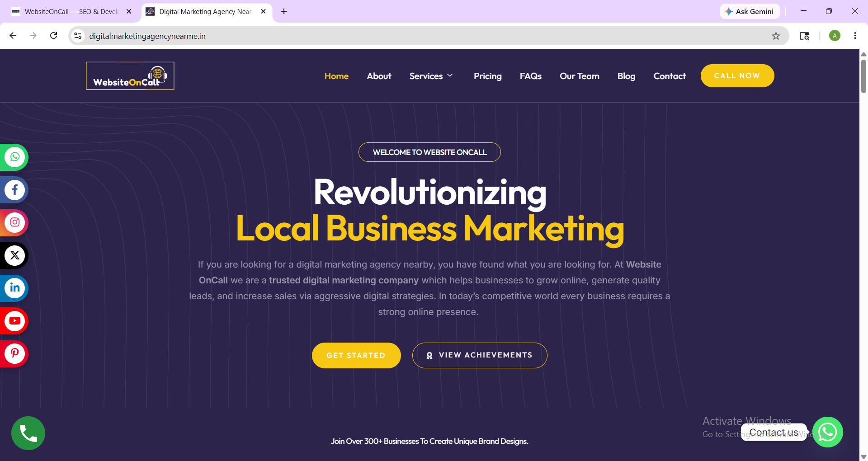The image size is (868, 461).
Task: Open the About menu item
Action: pyautogui.click(x=379, y=76)
